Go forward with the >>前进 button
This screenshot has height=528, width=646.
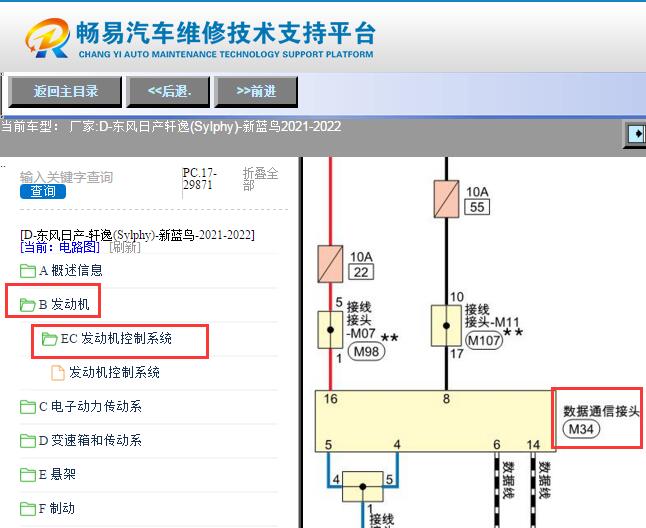(x=256, y=91)
